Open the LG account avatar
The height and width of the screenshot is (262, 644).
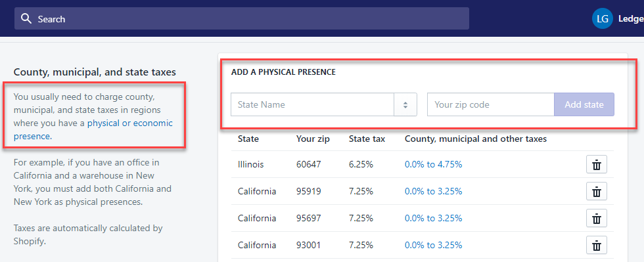(x=602, y=18)
